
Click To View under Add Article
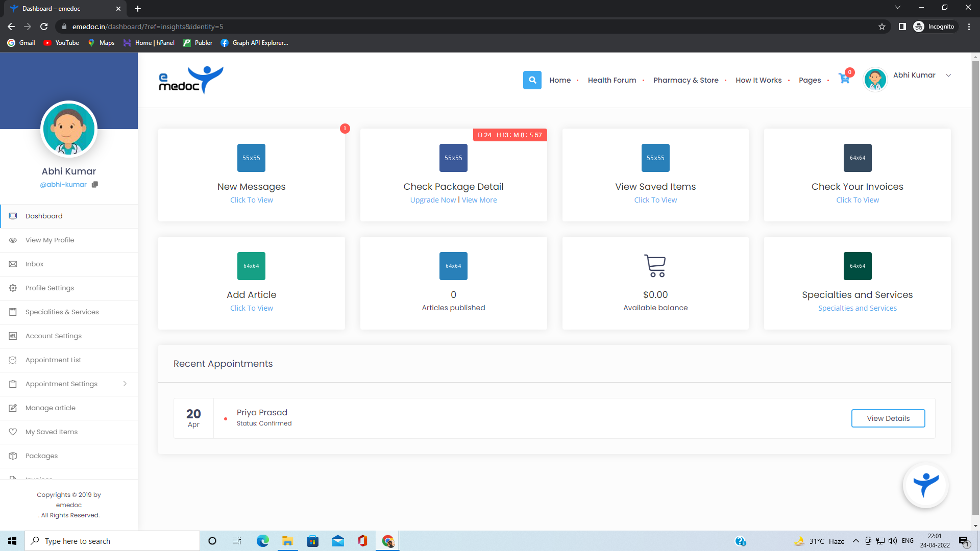click(251, 308)
